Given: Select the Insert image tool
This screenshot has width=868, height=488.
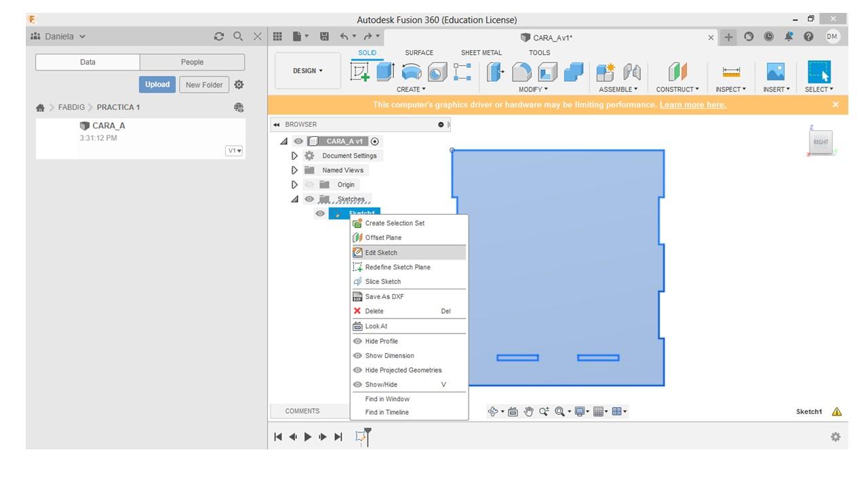Looking at the screenshot, I should (x=775, y=72).
